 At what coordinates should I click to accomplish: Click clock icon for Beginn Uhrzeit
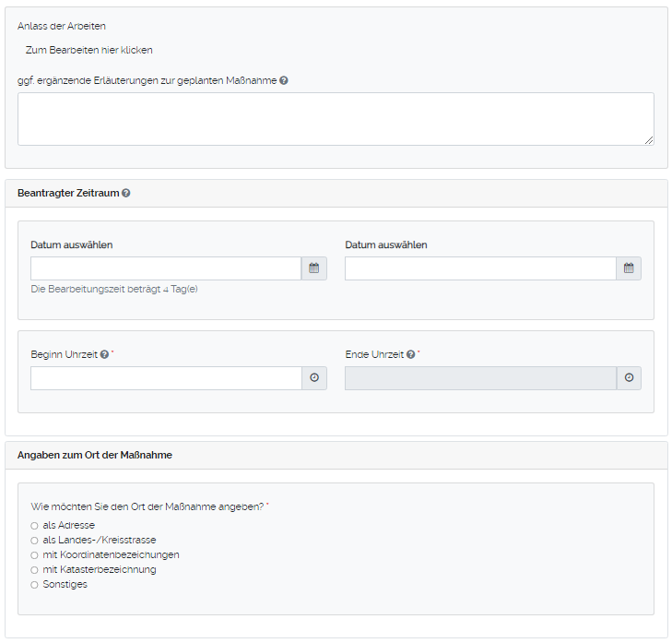313,378
